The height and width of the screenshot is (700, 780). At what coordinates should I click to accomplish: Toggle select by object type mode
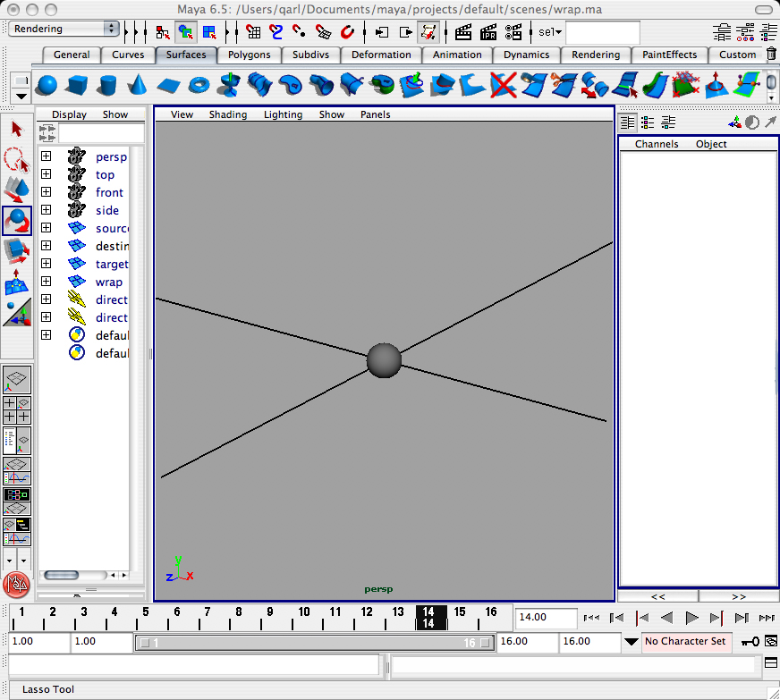click(x=186, y=32)
